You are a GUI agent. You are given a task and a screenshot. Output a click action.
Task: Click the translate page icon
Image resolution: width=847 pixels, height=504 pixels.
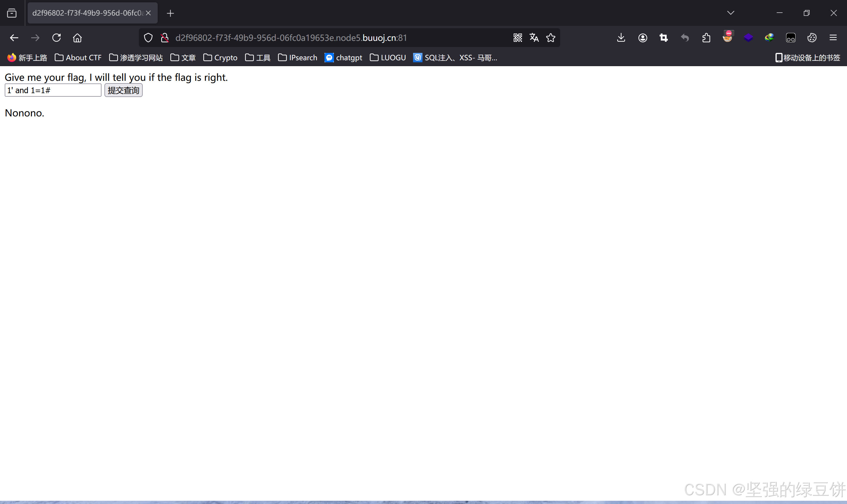click(x=534, y=38)
